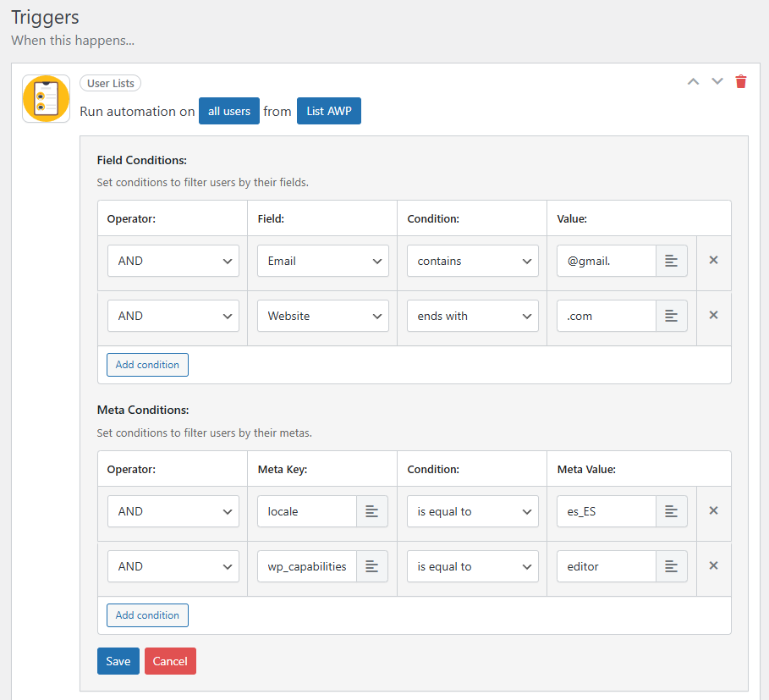This screenshot has height=700, width=769.
Task: Move the trigger down with the chevron arrow
Action: point(717,81)
